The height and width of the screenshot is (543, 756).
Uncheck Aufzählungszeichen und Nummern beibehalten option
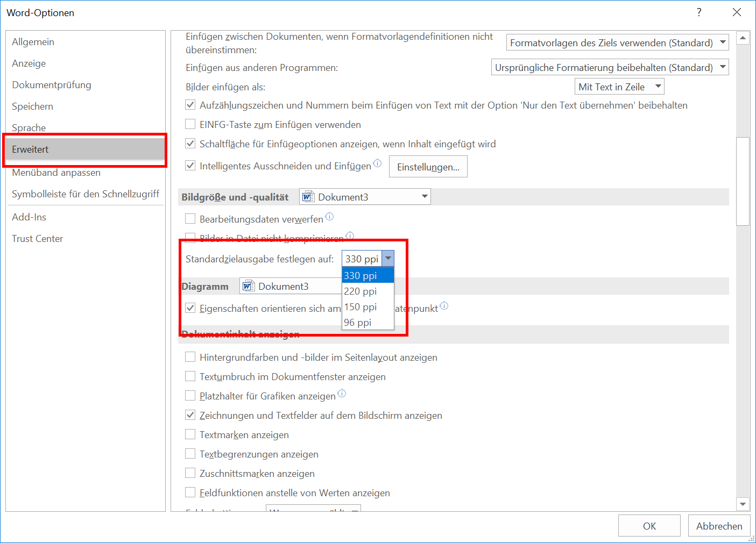click(x=190, y=105)
